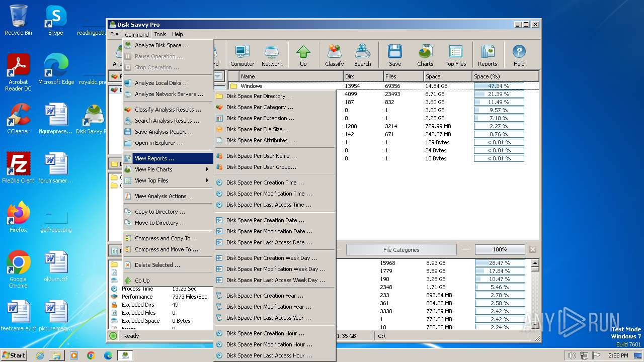Open the Help menu in menu bar
Viewport: 644px width, 362px height.
point(177,34)
